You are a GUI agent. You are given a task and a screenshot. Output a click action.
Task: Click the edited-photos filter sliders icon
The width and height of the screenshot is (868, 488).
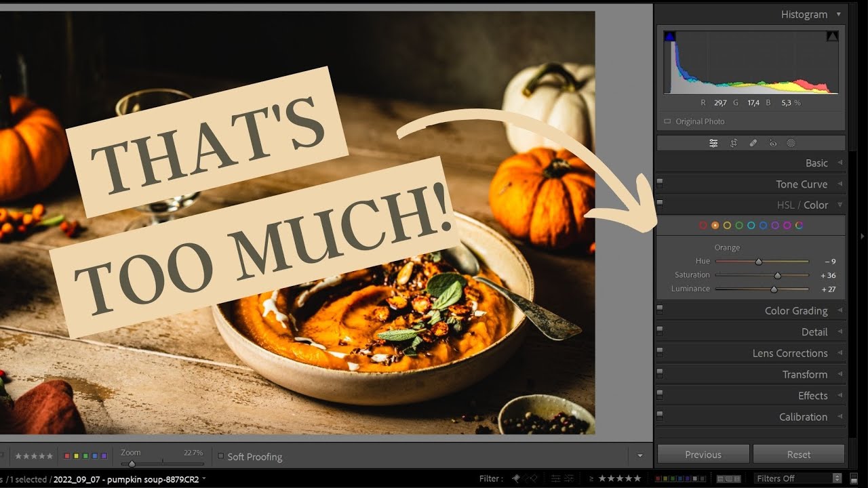pos(556,479)
